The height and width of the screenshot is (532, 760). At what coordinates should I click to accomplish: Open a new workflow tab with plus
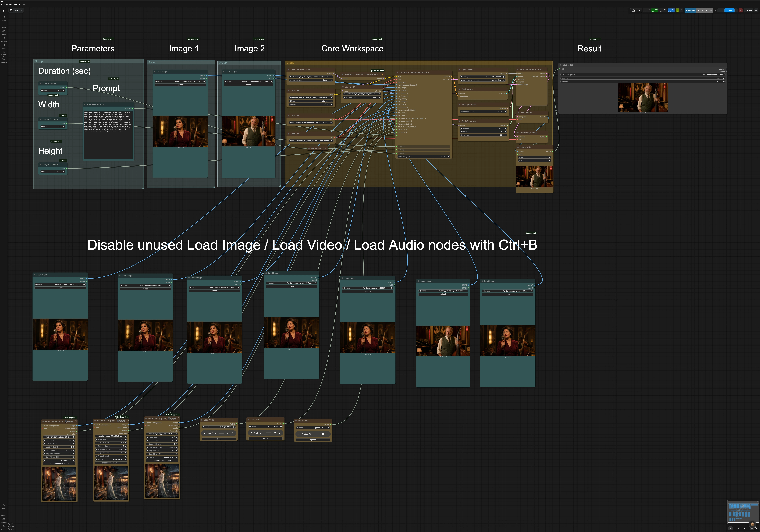coord(24,4)
